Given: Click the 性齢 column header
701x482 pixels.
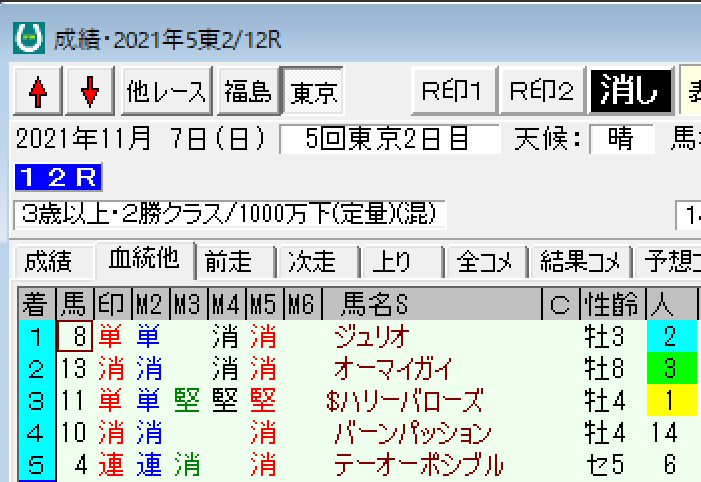Looking at the screenshot, I should (613, 304).
